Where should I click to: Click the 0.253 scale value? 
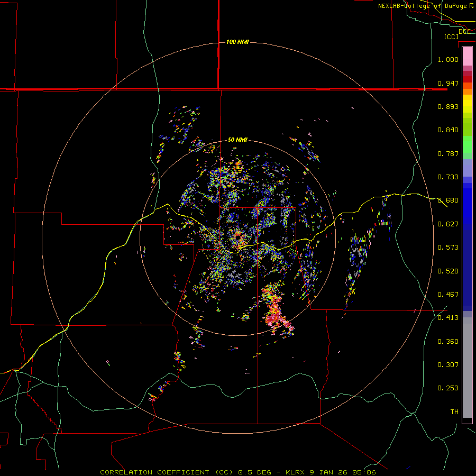tap(448, 388)
